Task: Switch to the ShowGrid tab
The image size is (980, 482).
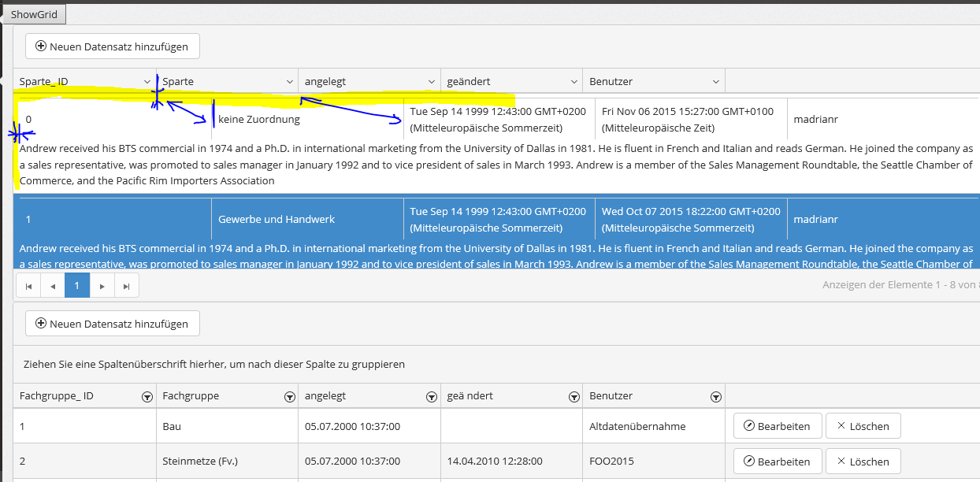Action: tap(34, 14)
